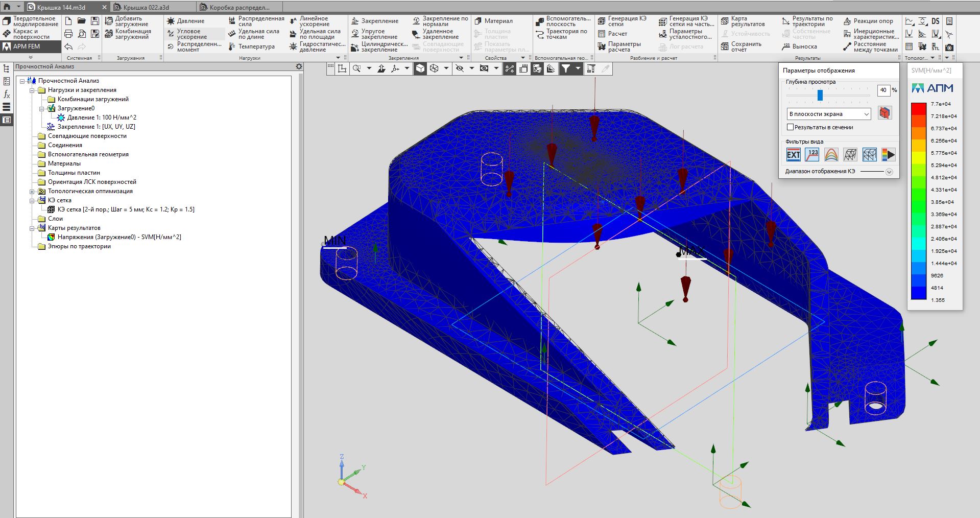The height and width of the screenshot is (518, 980).
Task: Click the view depth percent input field
Action: 883,90
